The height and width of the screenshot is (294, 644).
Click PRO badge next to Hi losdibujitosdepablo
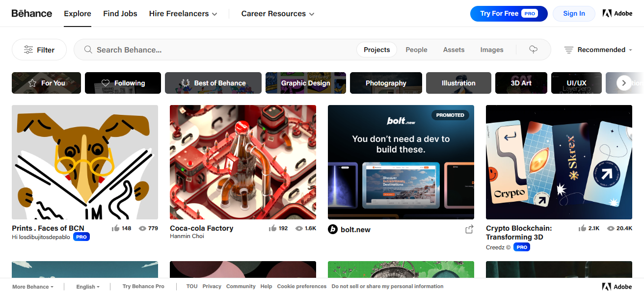point(81,237)
